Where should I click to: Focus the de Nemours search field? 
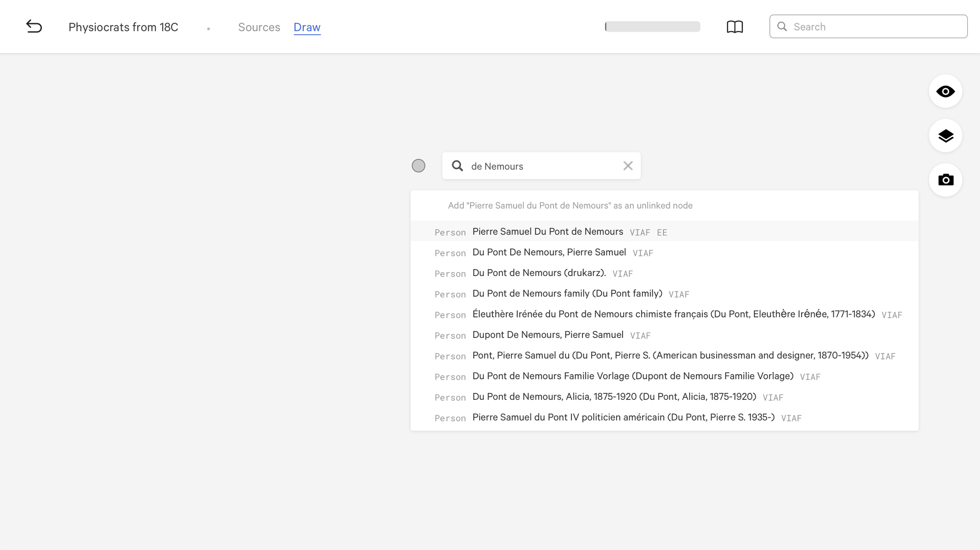541,166
